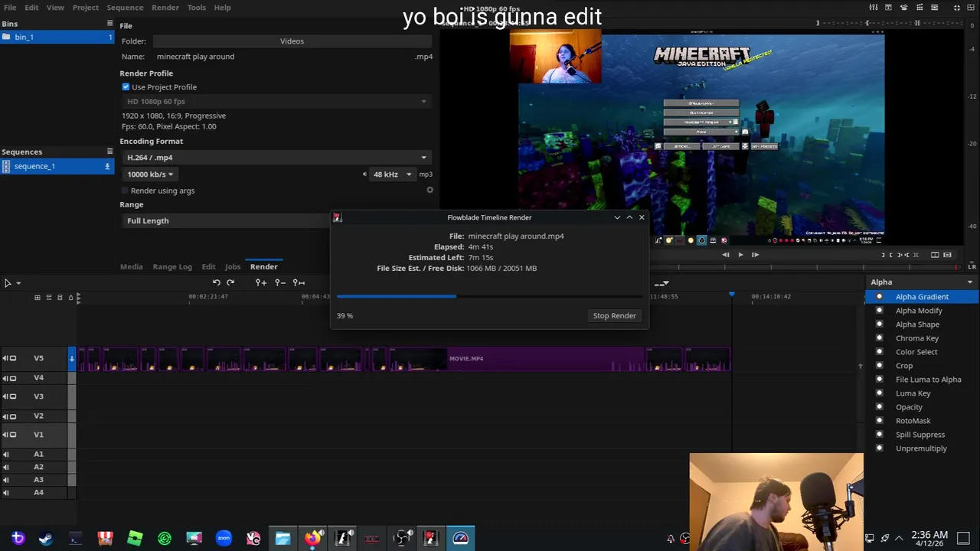Select bin_1 in the Bins list
Viewport: 980px width, 551px height.
(57, 37)
